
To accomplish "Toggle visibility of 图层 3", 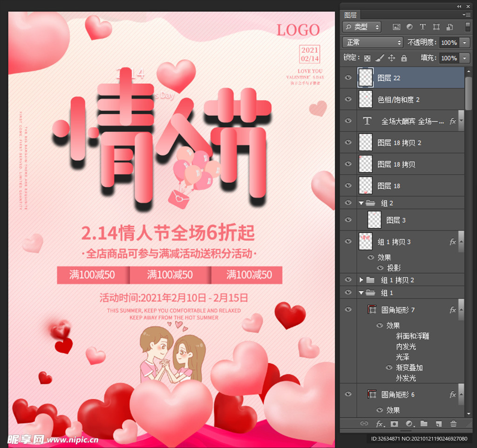I will 348,220.
